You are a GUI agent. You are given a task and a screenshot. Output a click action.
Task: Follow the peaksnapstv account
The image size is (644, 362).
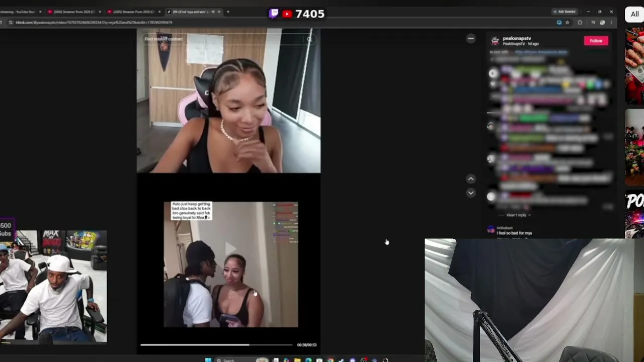[596, 41]
